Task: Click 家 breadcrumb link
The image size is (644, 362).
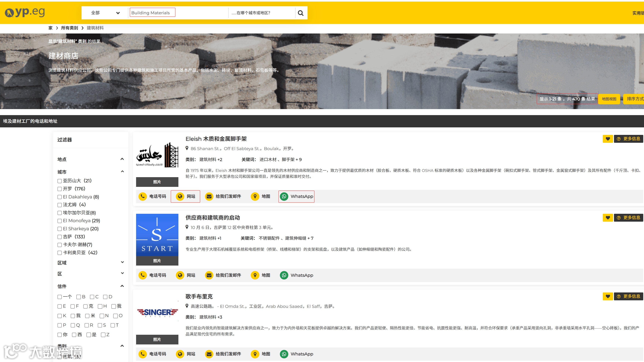Action: [x=51, y=28]
